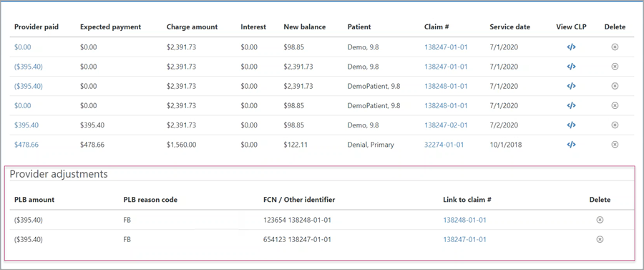This screenshot has height=270, width=644.
Task: View CLP for the first 138247-01-01 row
Action: pyautogui.click(x=571, y=47)
